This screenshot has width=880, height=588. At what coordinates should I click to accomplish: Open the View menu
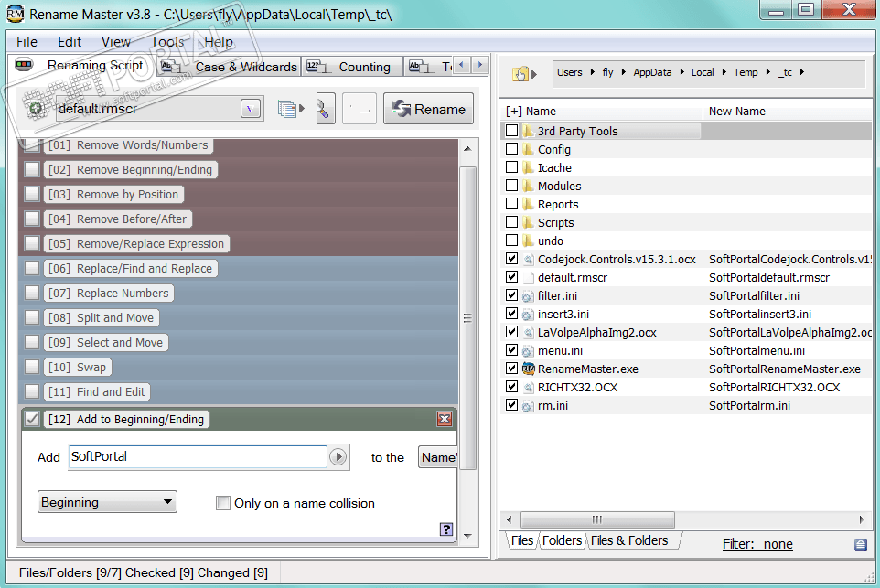point(115,42)
